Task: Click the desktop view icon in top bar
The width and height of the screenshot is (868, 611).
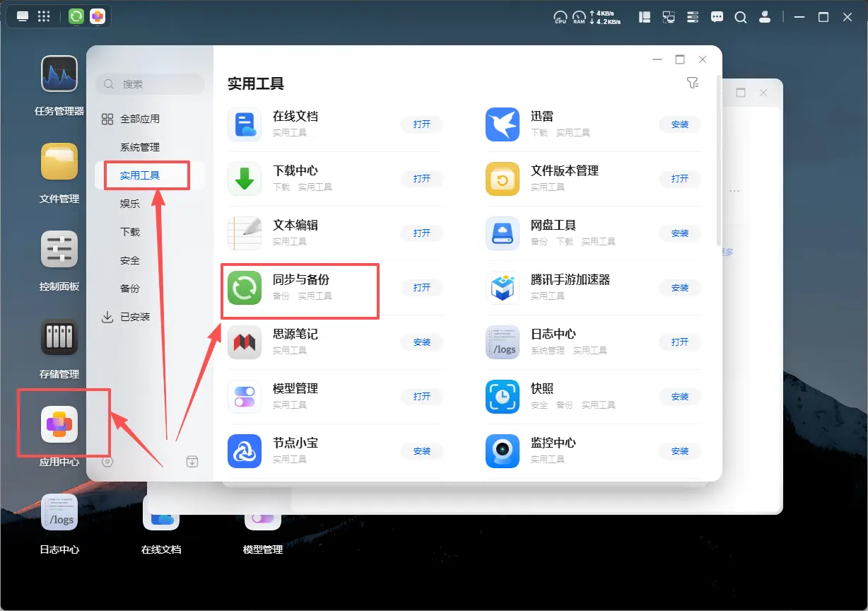Action: [23, 16]
